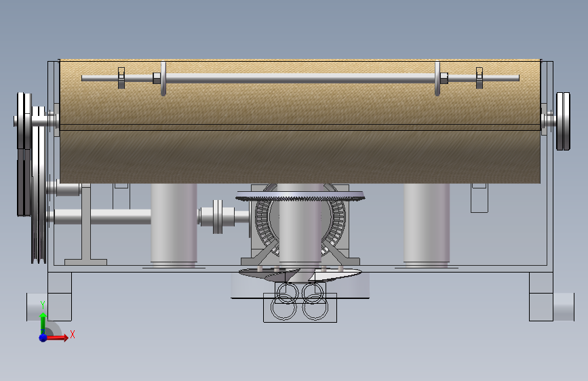Select the light tan upper half of the drum
588x381 pixels.
tap(300, 92)
